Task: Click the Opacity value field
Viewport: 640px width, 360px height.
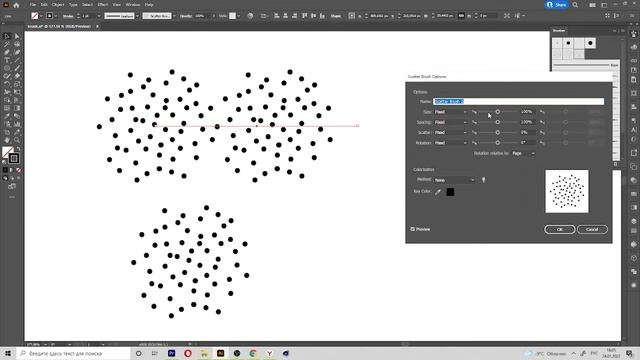Action: [201, 16]
